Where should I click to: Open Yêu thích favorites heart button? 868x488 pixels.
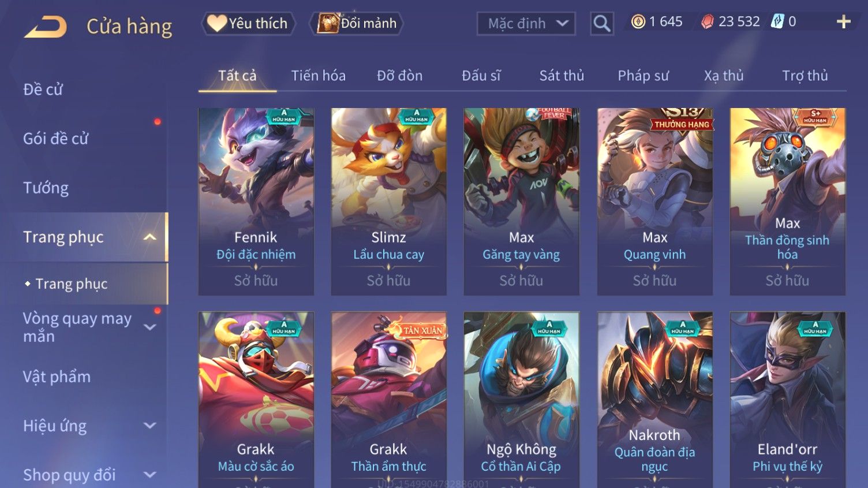[x=248, y=24]
